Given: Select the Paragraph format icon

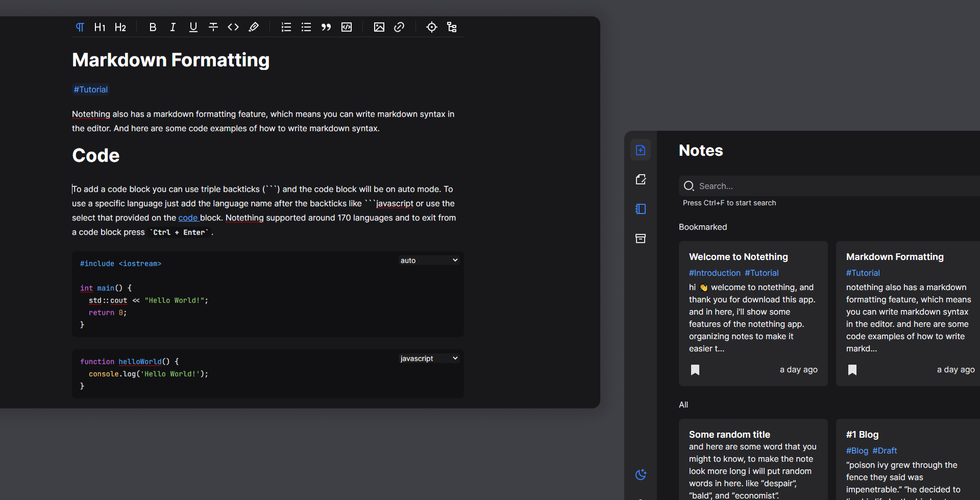Looking at the screenshot, I should point(80,27).
